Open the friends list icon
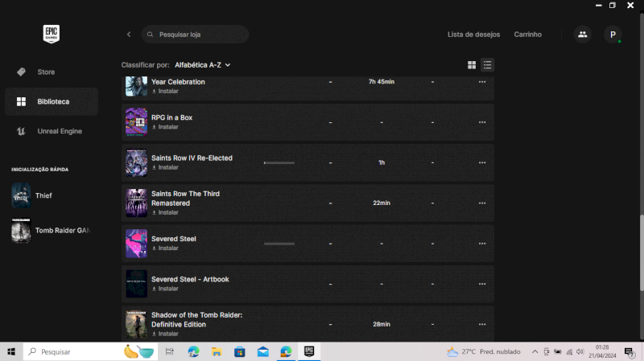 pos(582,35)
